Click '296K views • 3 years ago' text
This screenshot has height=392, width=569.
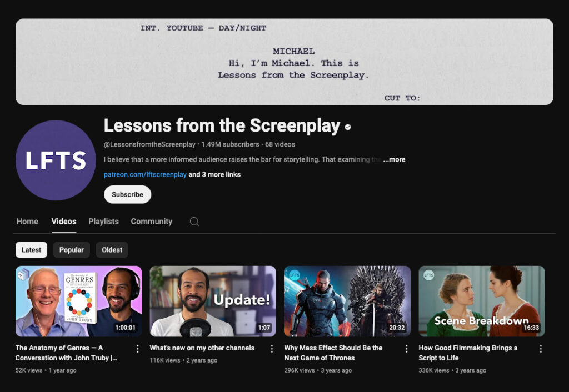pos(318,370)
